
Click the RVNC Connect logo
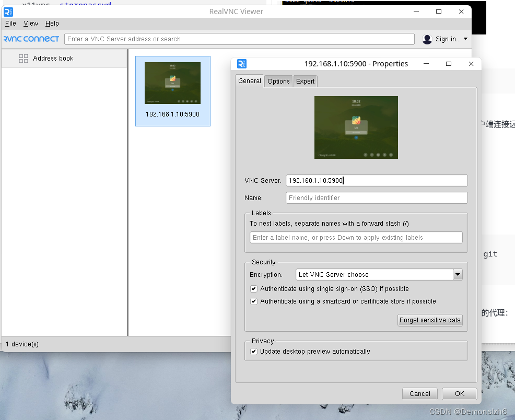tap(31, 39)
